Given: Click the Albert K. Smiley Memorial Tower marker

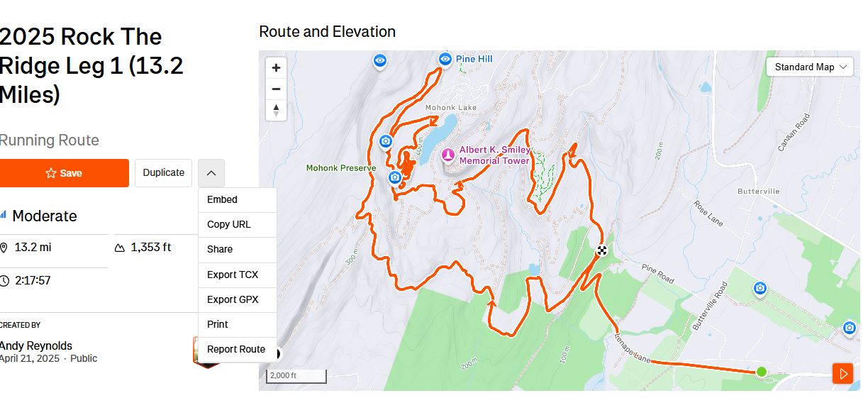Looking at the screenshot, I should click(447, 155).
